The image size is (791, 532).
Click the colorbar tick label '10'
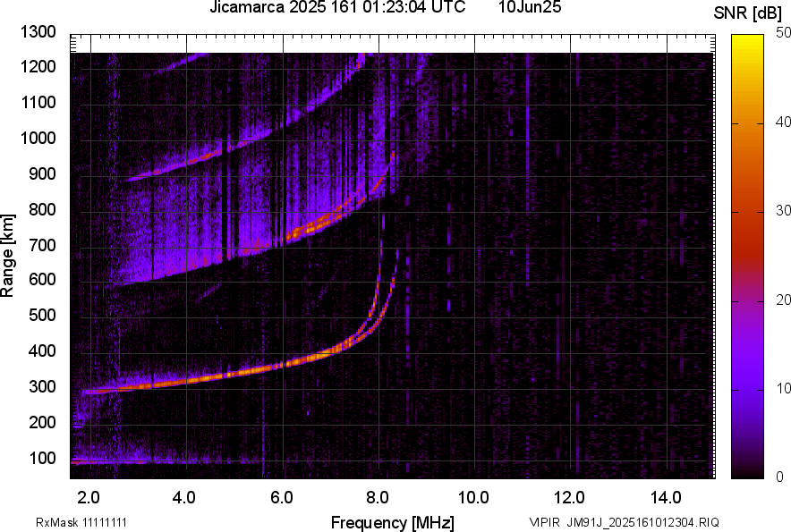tap(784, 388)
